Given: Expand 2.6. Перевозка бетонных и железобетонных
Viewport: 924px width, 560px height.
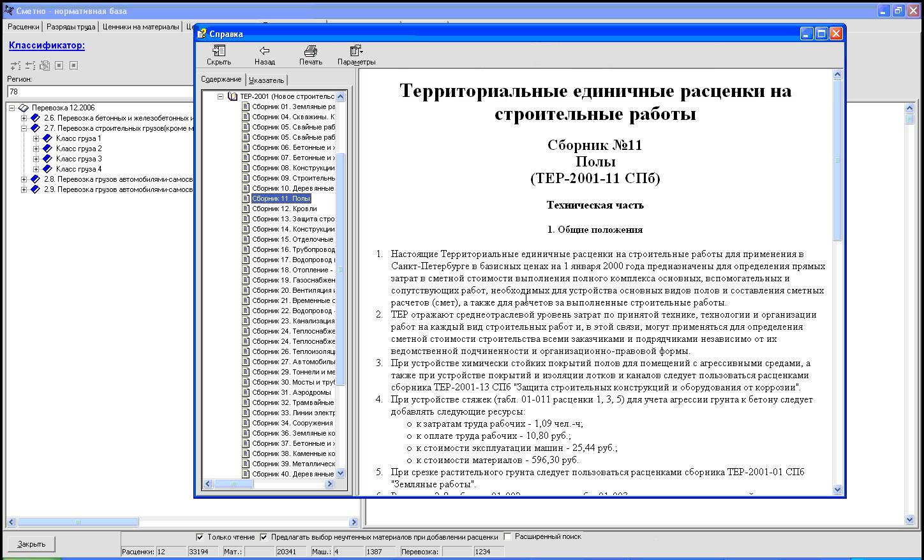Looking at the screenshot, I should (24, 118).
